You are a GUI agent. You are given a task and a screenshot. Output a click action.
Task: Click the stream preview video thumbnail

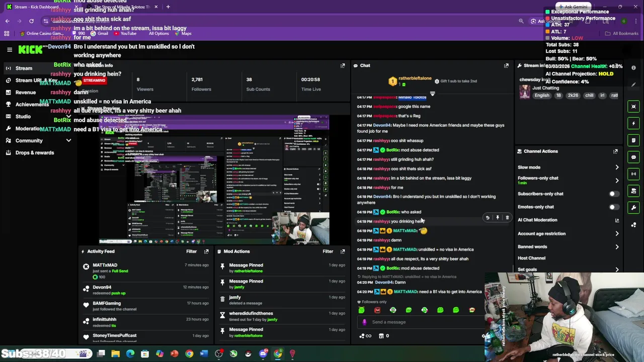pyautogui.click(x=214, y=180)
